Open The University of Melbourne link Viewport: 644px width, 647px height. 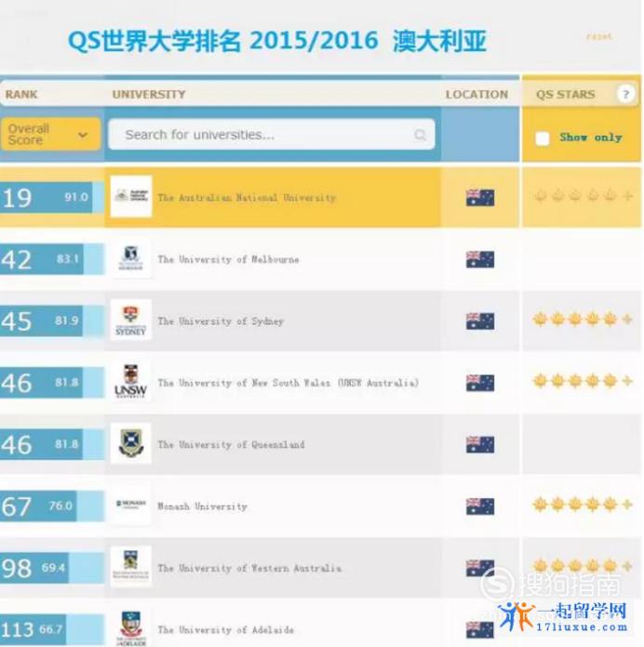(x=228, y=260)
